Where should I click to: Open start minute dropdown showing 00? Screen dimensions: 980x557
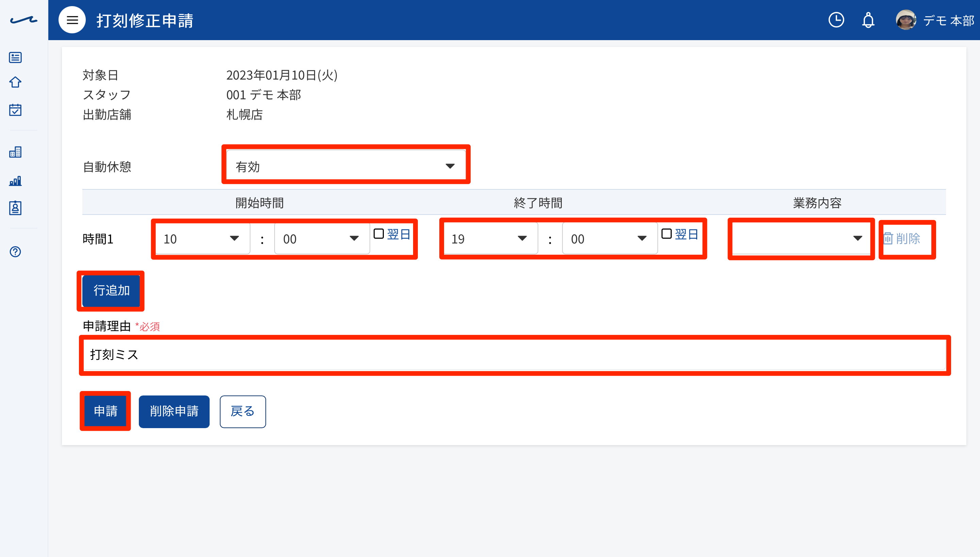pyautogui.click(x=322, y=239)
